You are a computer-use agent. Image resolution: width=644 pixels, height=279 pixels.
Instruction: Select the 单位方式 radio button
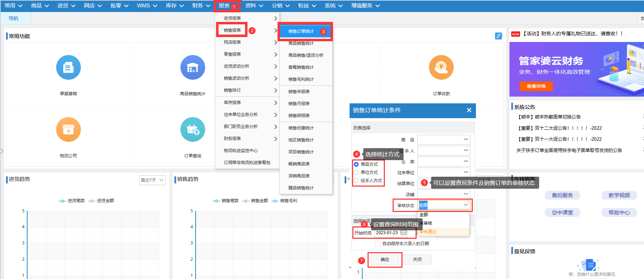(x=356, y=172)
